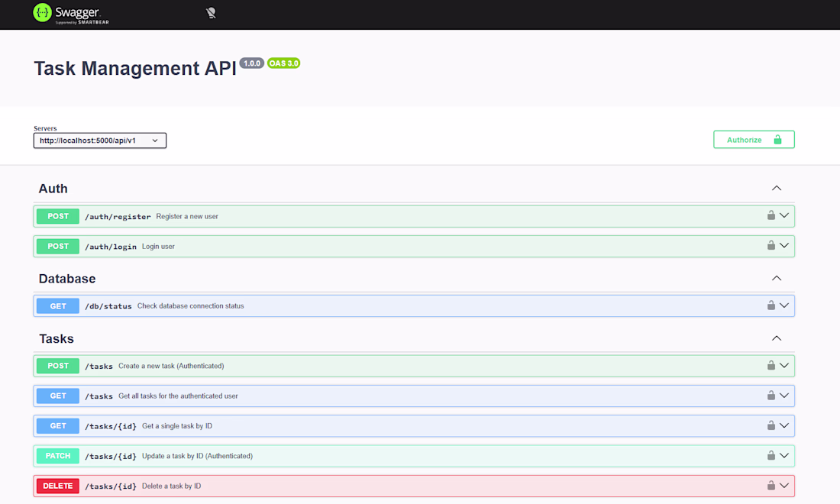Click the 1.0.0 version badge
The image size is (840, 504).
251,63
